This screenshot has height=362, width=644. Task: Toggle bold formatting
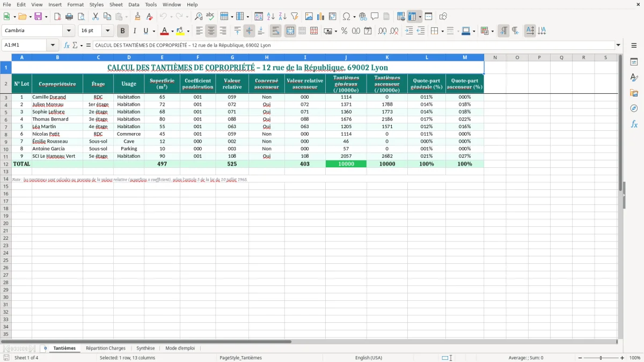pyautogui.click(x=122, y=31)
